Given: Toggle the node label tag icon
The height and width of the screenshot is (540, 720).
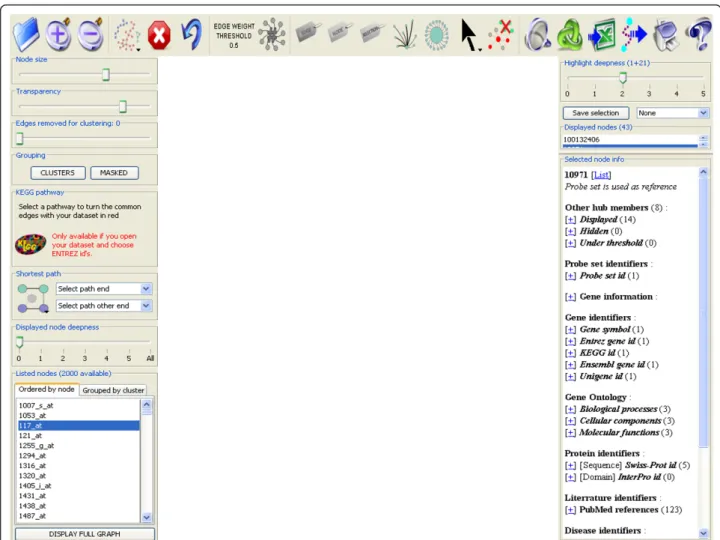Looking at the screenshot, I should point(339,32).
